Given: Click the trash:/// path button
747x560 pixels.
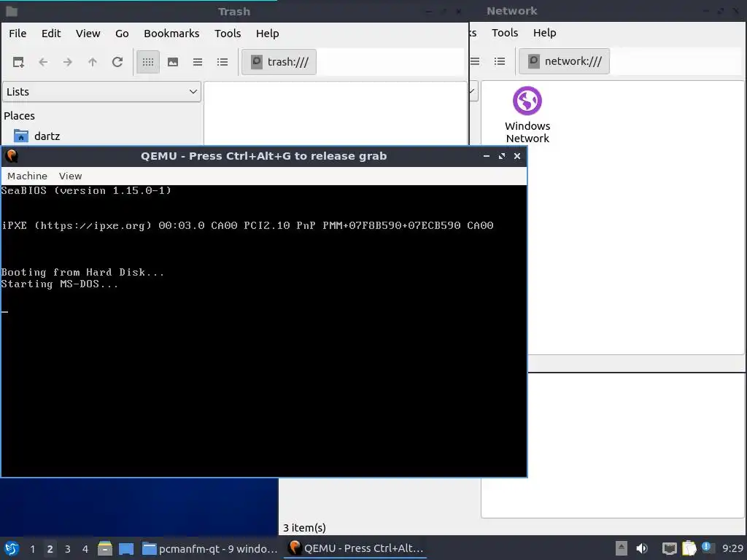Looking at the screenshot, I should (279, 62).
